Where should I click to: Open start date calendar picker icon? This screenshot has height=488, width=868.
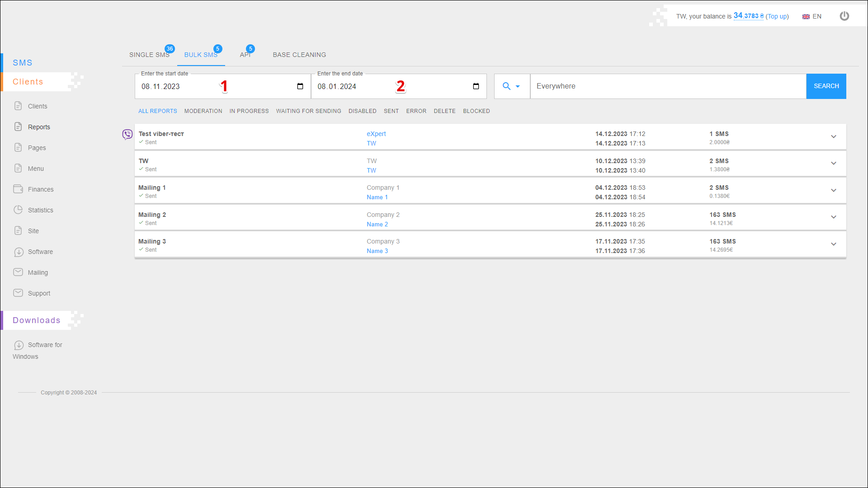300,86
